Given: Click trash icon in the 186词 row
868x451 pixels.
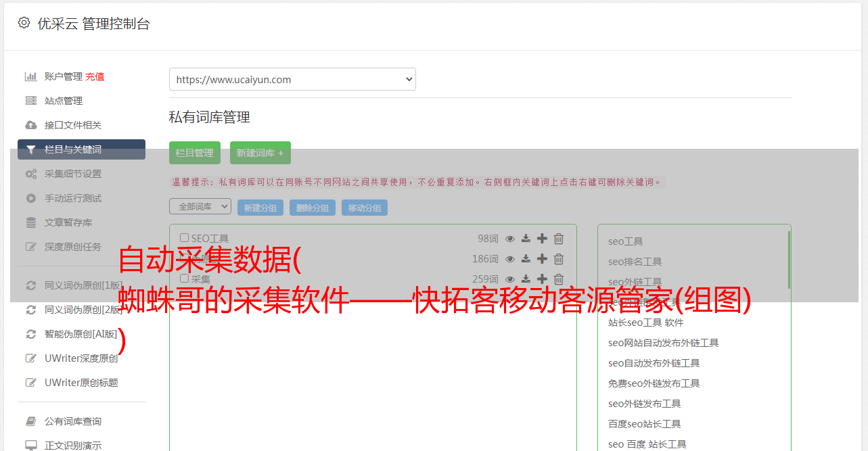Looking at the screenshot, I should coord(559,258).
